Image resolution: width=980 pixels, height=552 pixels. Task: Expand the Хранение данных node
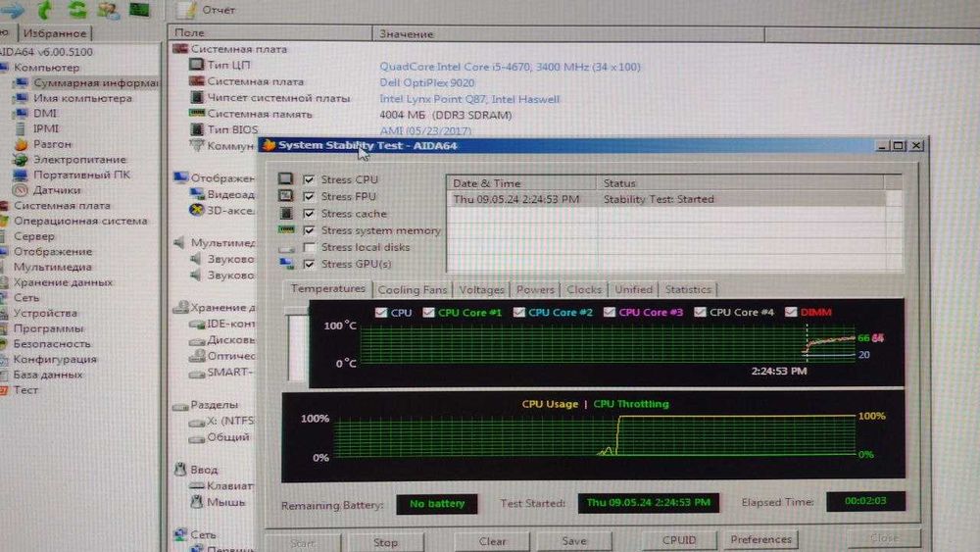tap(63, 282)
